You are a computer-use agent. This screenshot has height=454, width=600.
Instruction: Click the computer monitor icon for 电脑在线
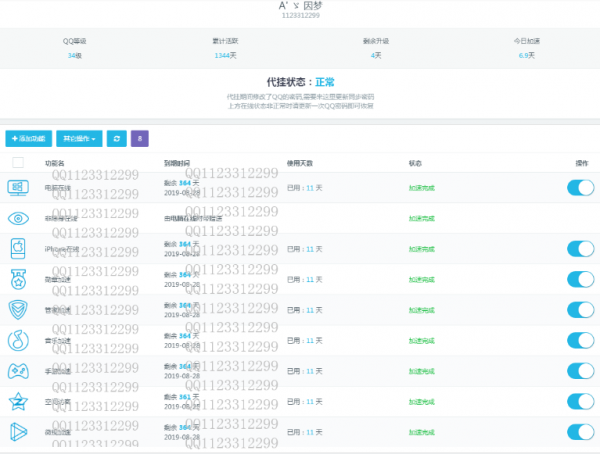coord(18,188)
